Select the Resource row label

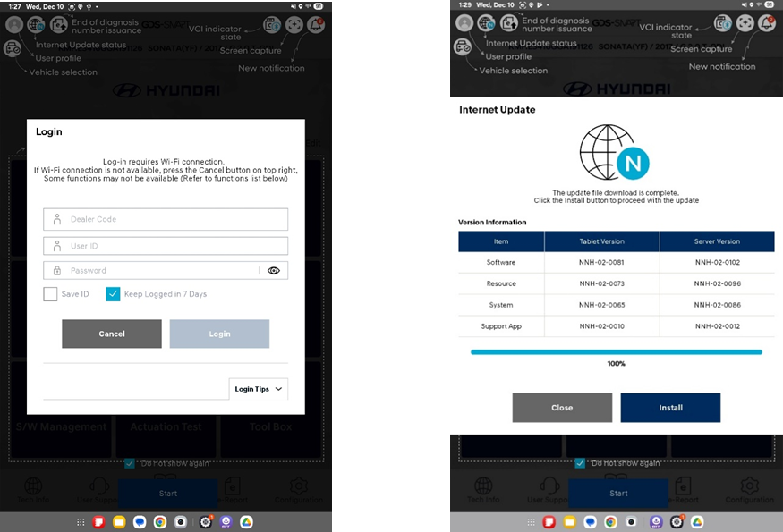(501, 283)
